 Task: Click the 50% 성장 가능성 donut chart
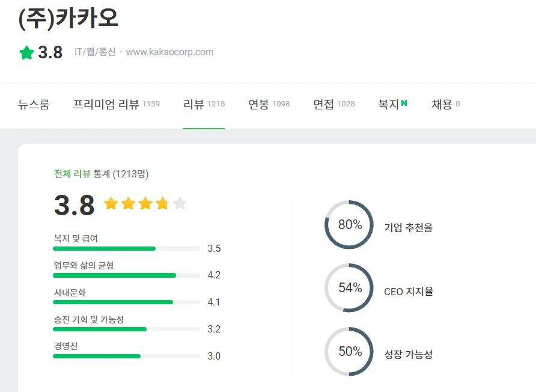(x=349, y=352)
